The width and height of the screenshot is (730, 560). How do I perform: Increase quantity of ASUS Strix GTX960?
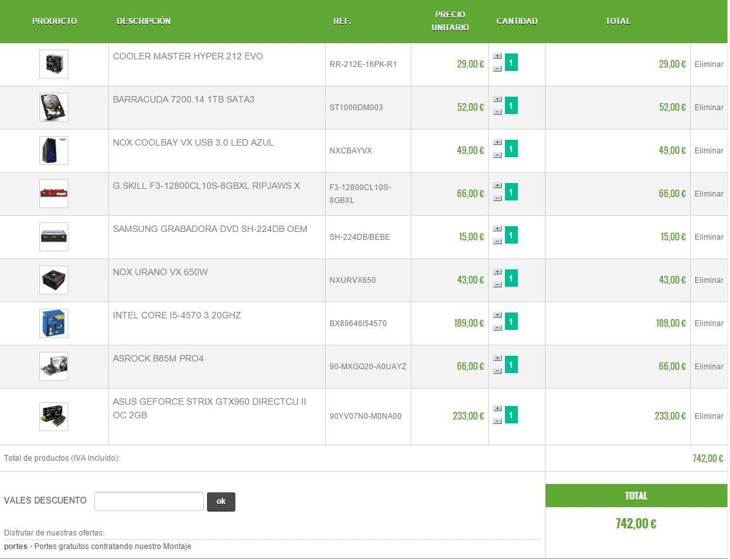click(x=497, y=409)
